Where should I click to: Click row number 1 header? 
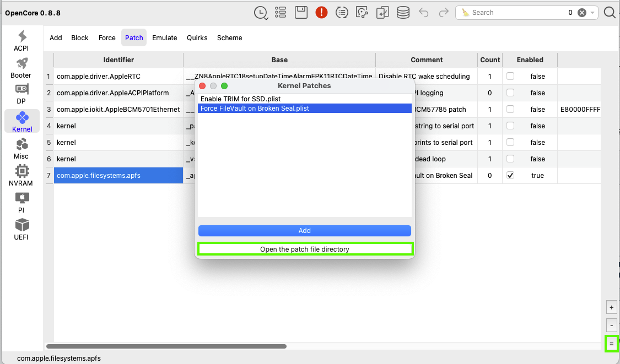[49, 76]
